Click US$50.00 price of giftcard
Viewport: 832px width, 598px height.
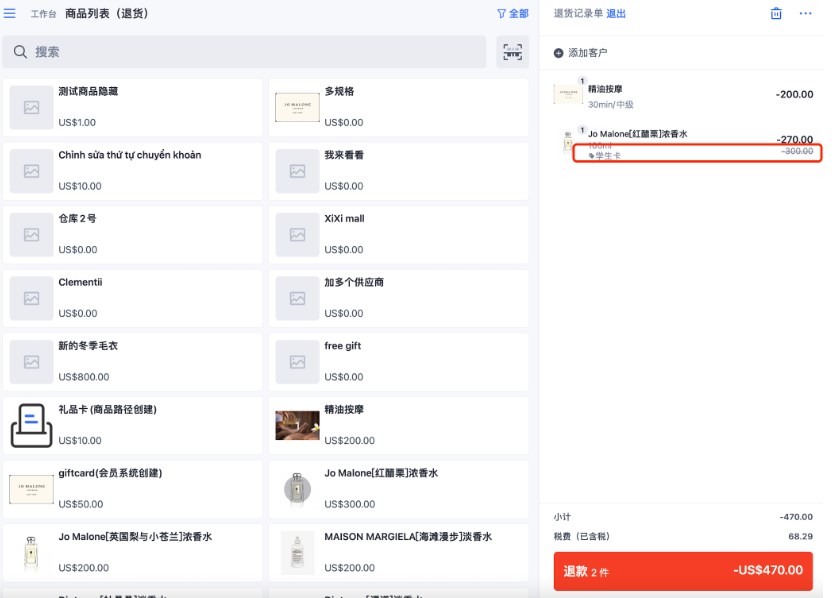81,504
